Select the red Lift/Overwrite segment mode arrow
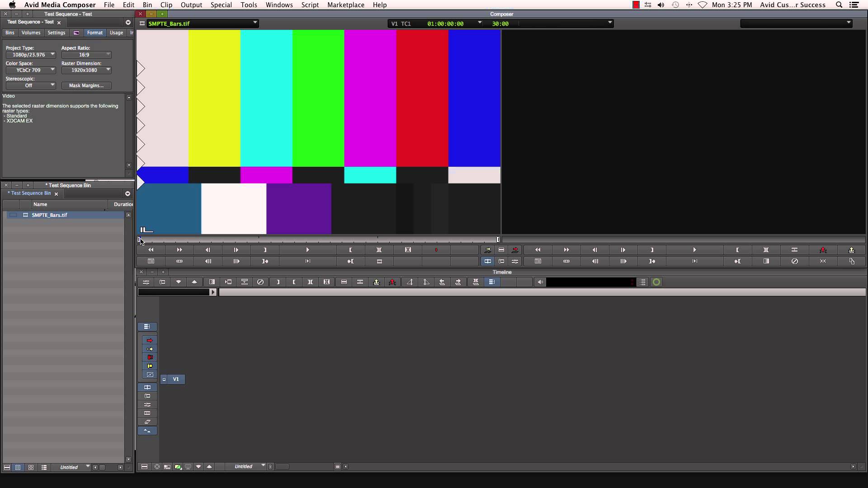 150,340
